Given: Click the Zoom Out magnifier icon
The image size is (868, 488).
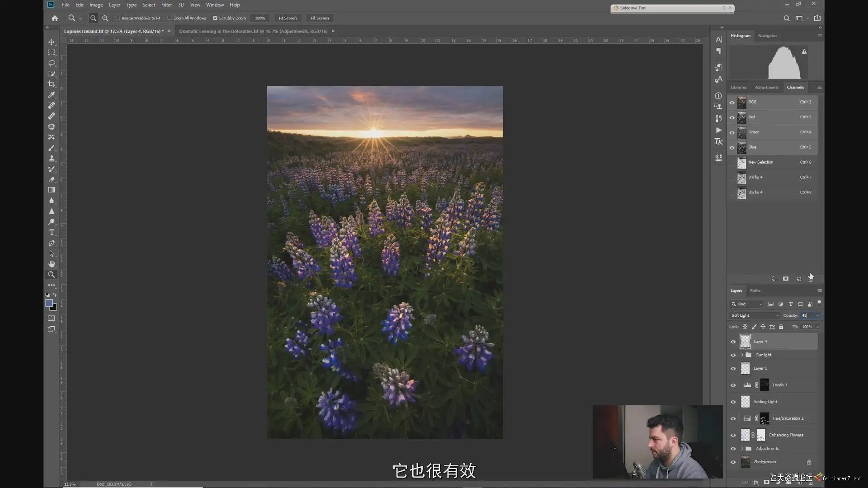Looking at the screenshot, I should click(x=105, y=18).
